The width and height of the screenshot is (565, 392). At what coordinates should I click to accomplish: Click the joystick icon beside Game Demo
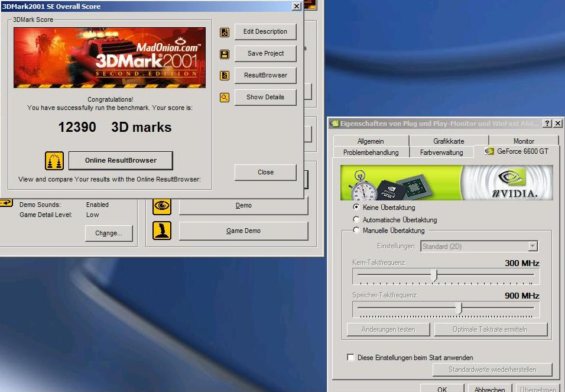162,231
